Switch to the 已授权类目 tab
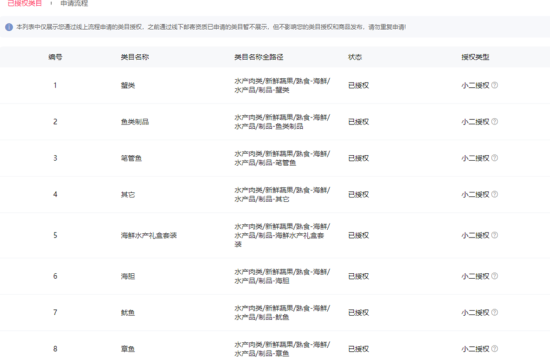Viewport: 550px width, 362px height. click(x=25, y=3)
